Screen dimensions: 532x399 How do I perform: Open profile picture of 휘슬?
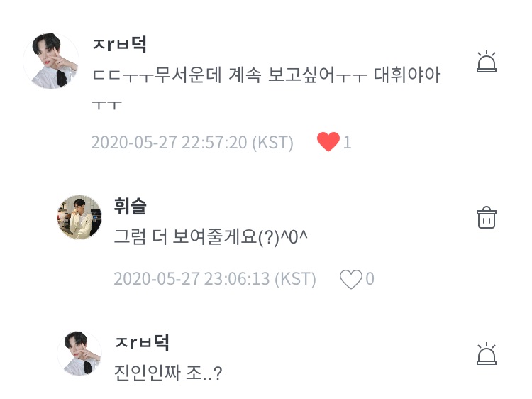click(79, 217)
